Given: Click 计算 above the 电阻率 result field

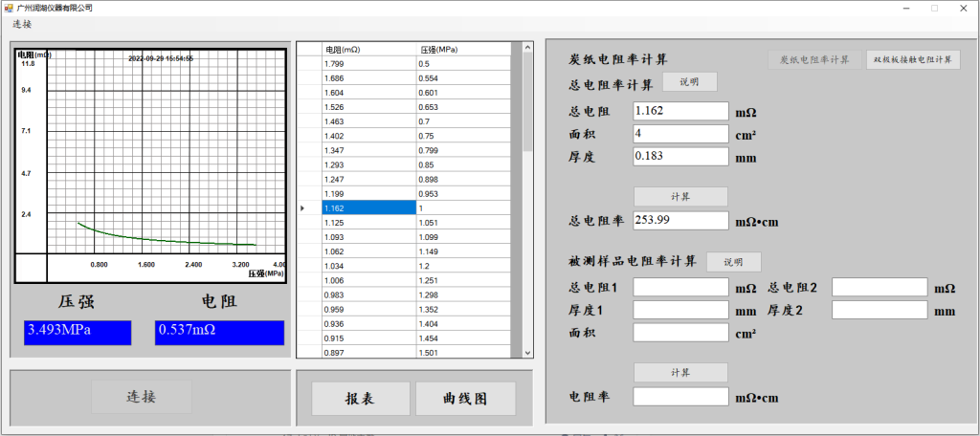Looking at the screenshot, I should pyautogui.click(x=680, y=372).
